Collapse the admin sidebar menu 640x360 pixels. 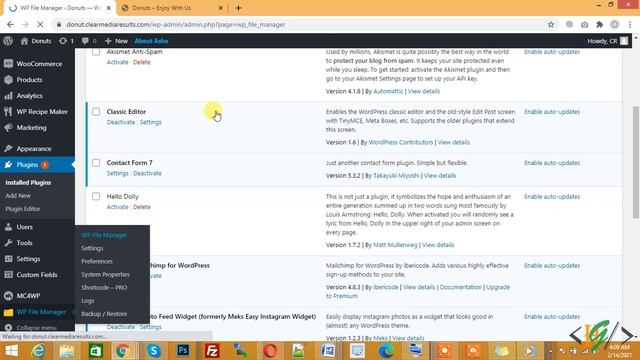coord(37,327)
